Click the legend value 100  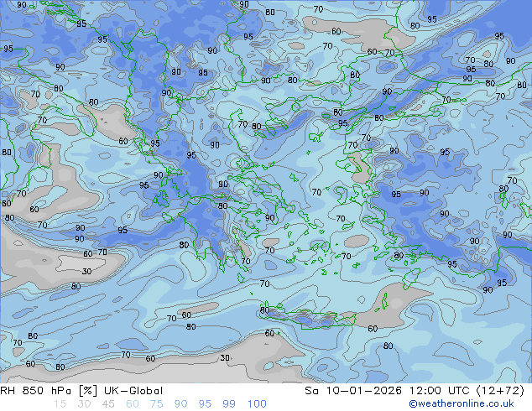pos(257,404)
